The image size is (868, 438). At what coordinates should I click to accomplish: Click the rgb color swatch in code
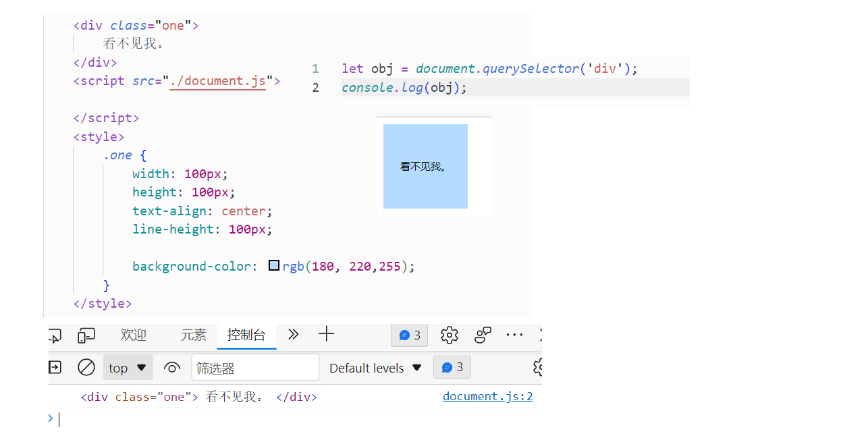tap(274, 266)
